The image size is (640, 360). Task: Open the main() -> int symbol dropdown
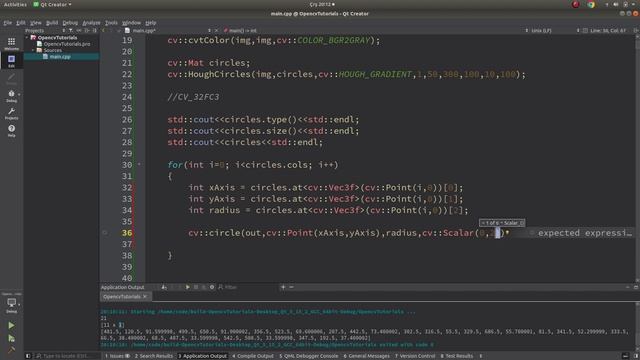240,31
